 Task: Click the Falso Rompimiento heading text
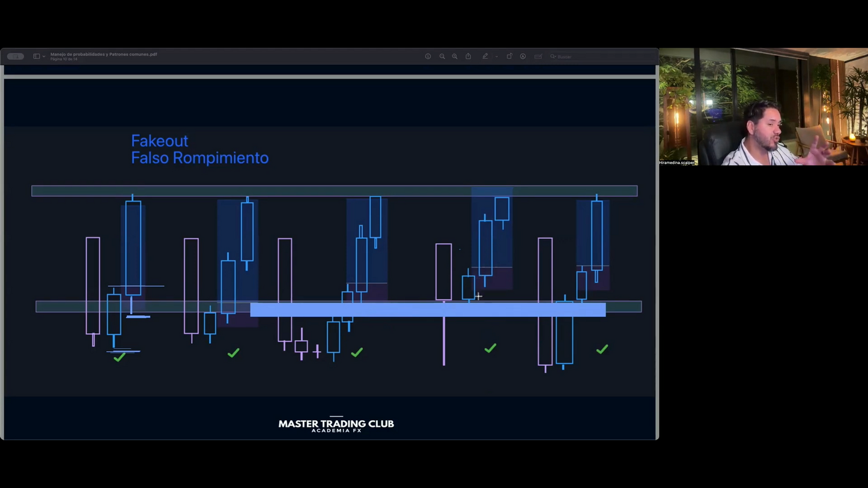pyautogui.click(x=200, y=158)
